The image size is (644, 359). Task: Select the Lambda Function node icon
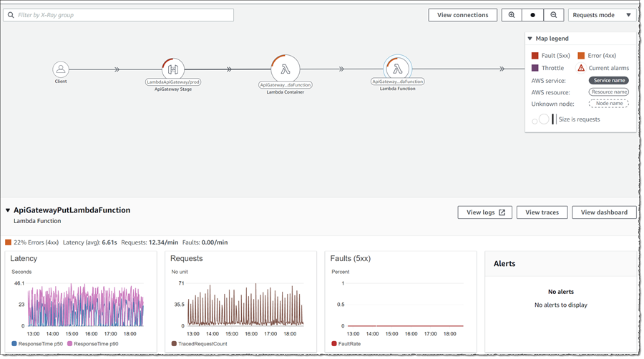[x=398, y=69]
